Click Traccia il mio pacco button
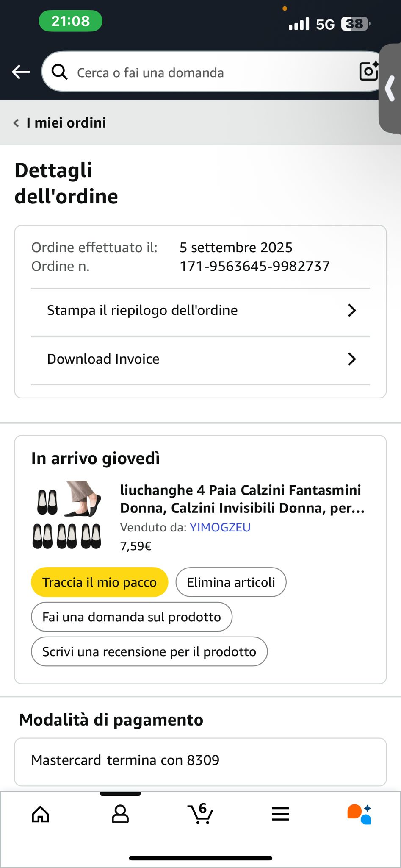Viewport: 401px width, 868px height. click(x=100, y=582)
